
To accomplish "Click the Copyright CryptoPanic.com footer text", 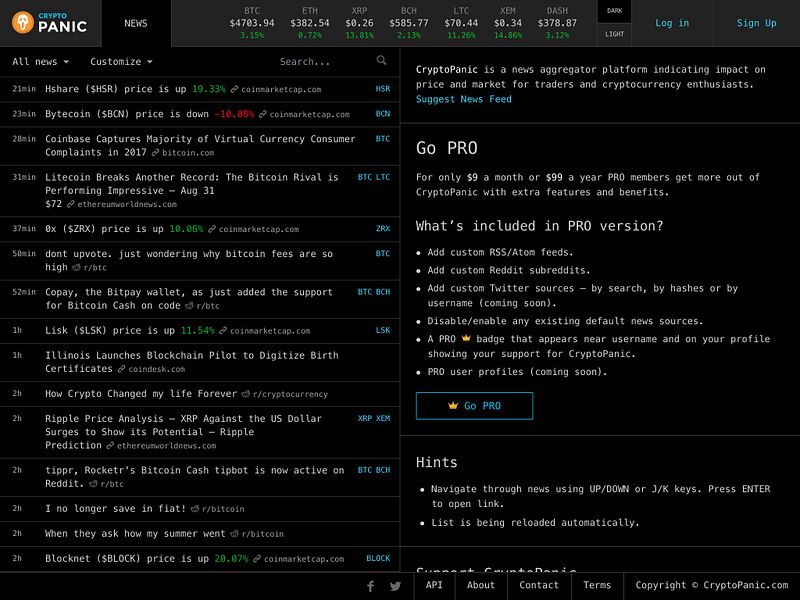I will 712,585.
